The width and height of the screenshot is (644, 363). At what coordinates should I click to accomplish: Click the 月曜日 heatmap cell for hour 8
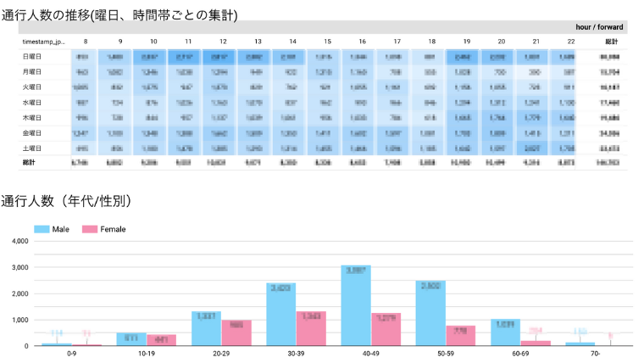point(84,72)
